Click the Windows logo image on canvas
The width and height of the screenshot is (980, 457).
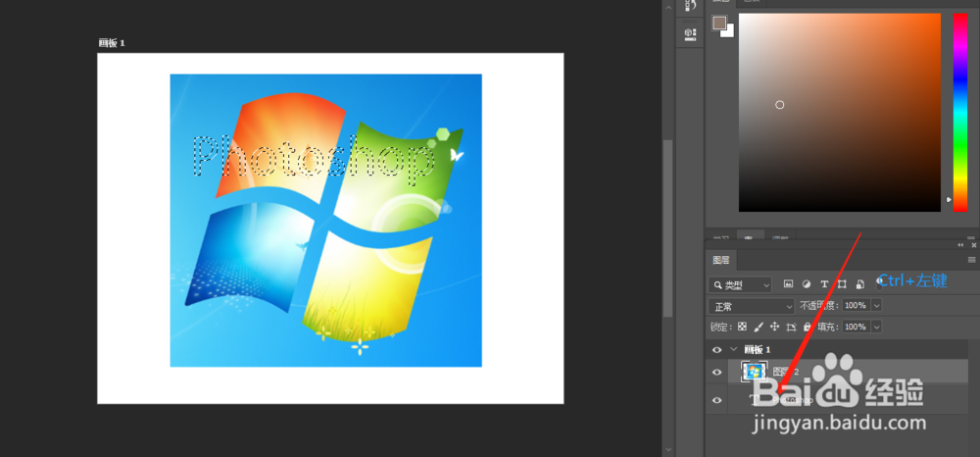[325, 220]
